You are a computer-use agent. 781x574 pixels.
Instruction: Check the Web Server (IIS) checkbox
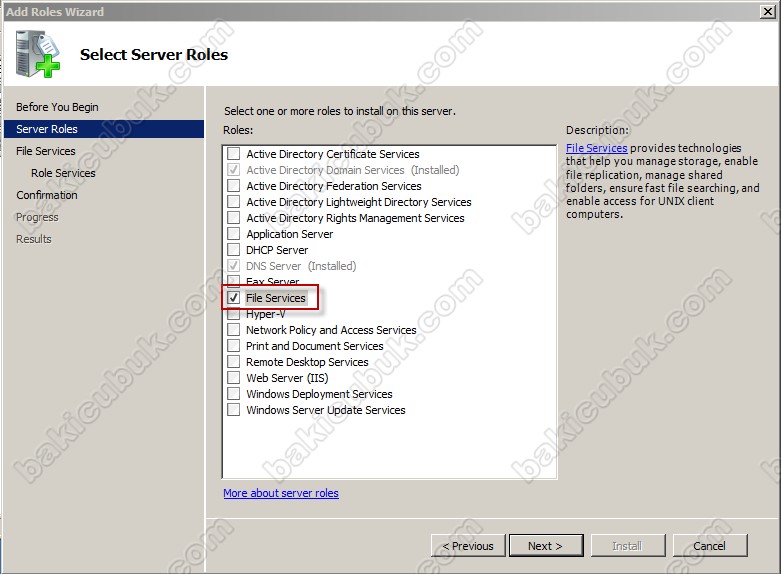[x=233, y=377]
